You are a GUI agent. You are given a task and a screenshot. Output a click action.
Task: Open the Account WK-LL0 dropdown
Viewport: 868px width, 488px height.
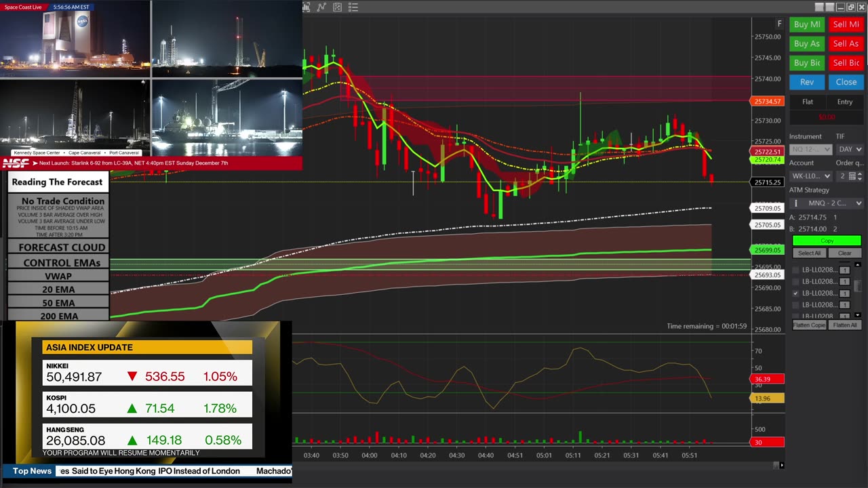click(810, 176)
